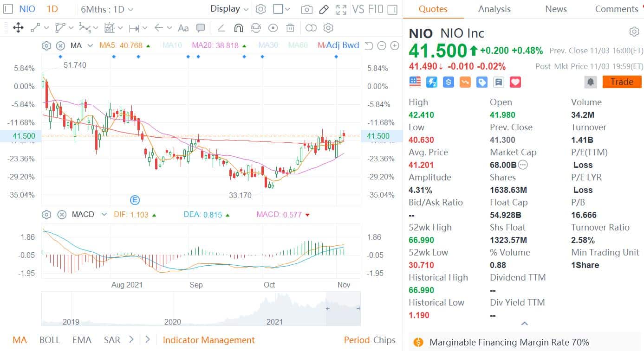Select the crosshair move tool
Image resolution: width=644 pixels, height=351 pixels.
click(x=19, y=28)
